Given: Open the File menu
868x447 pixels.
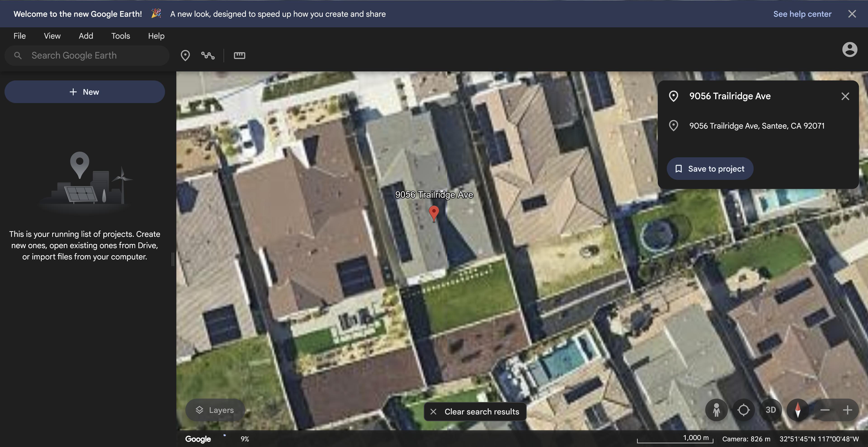Looking at the screenshot, I should click(19, 36).
